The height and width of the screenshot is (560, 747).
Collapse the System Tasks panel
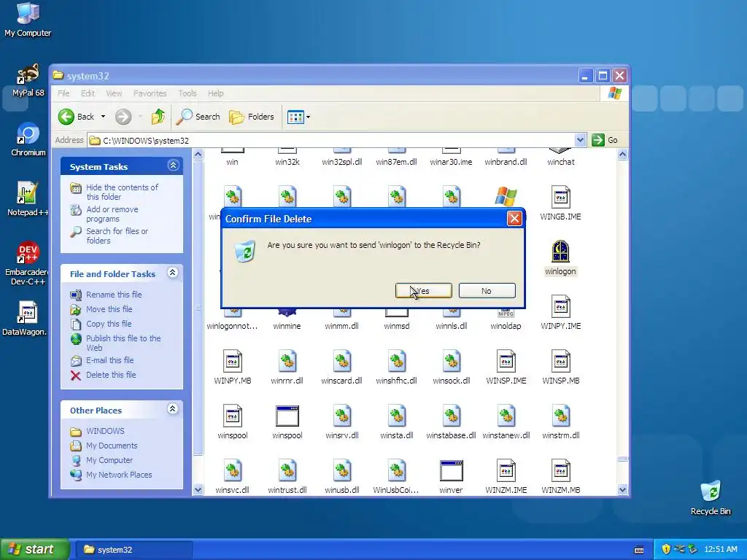[x=173, y=166]
